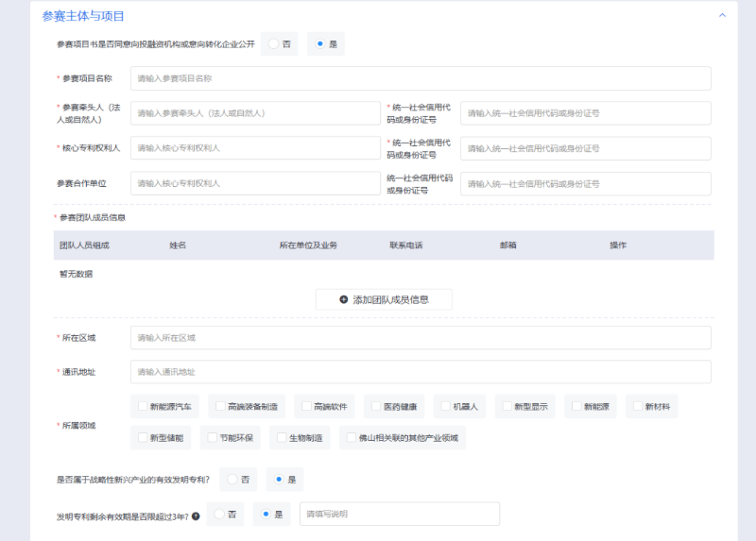Click the 操作 column header
The height and width of the screenshot is (541, 756).
point(618,245)
